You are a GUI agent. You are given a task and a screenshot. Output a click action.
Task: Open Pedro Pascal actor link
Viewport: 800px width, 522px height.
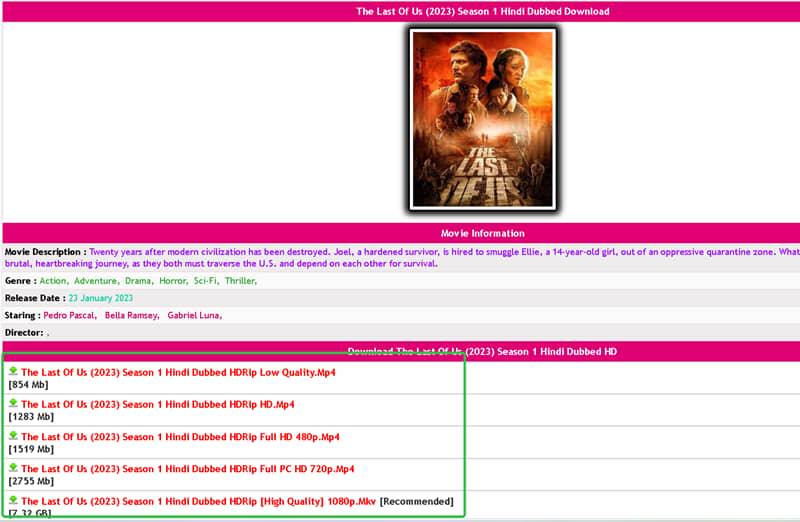click(x=70, y=315)
